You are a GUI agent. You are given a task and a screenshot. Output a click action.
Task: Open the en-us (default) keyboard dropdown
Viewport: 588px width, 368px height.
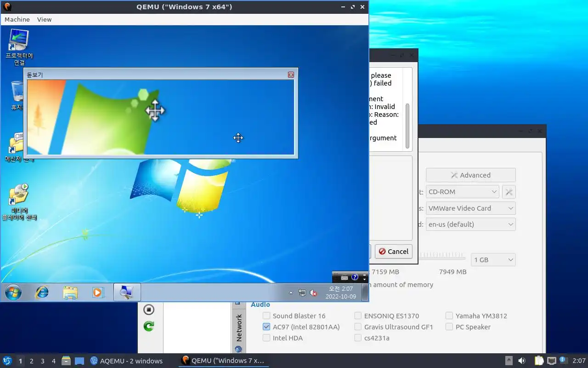tap(471, 224)
